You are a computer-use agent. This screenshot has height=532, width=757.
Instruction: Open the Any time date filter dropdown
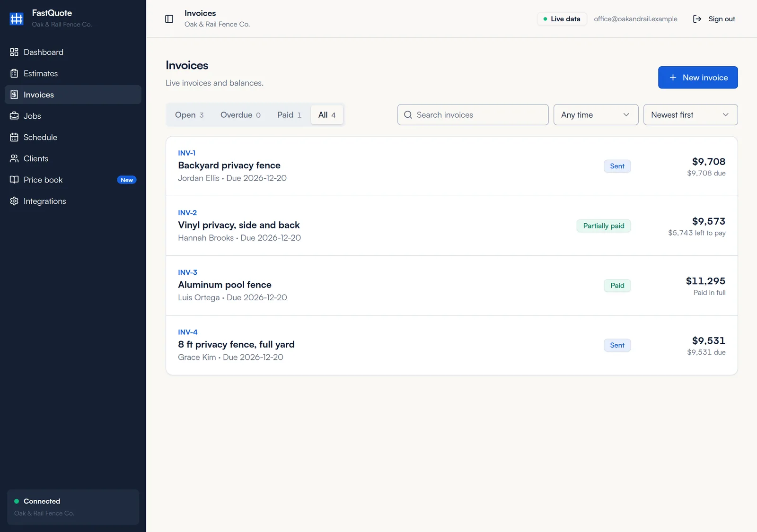[x=596, y=115]
